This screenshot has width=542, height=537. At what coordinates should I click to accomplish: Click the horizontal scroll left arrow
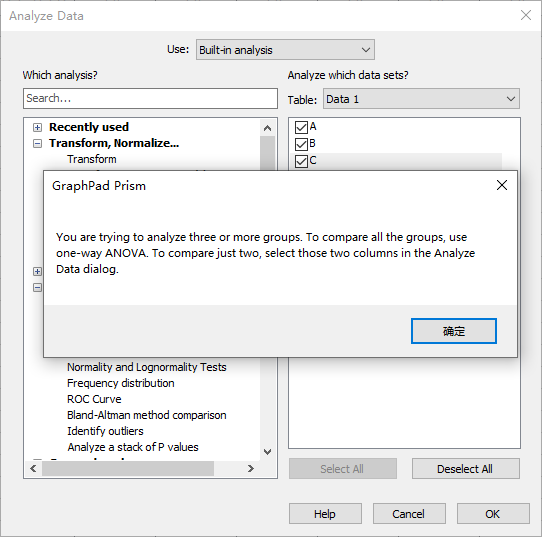pos(33,469)
